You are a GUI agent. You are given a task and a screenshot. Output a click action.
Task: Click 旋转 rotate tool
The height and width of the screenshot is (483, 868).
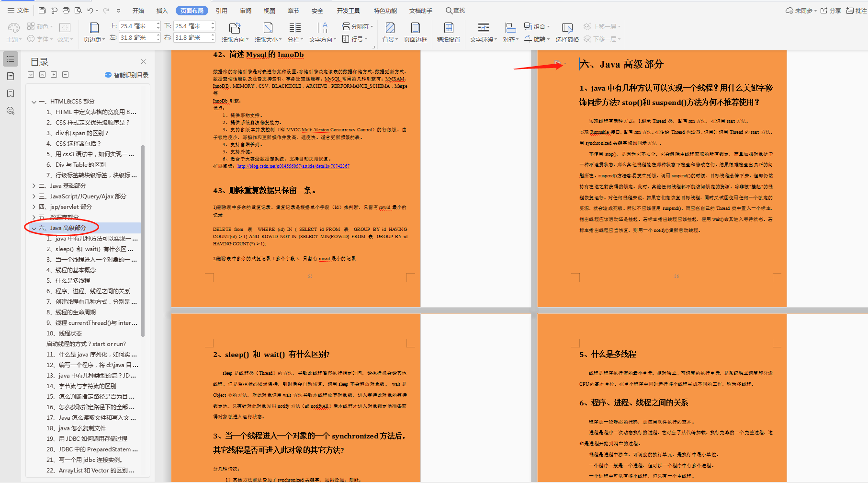(537, 39)
